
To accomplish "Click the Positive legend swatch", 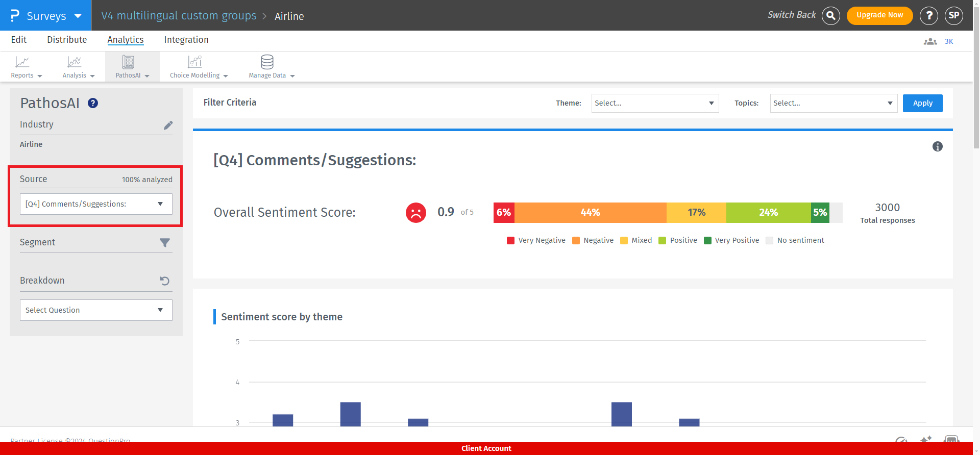I will [663, 241].
